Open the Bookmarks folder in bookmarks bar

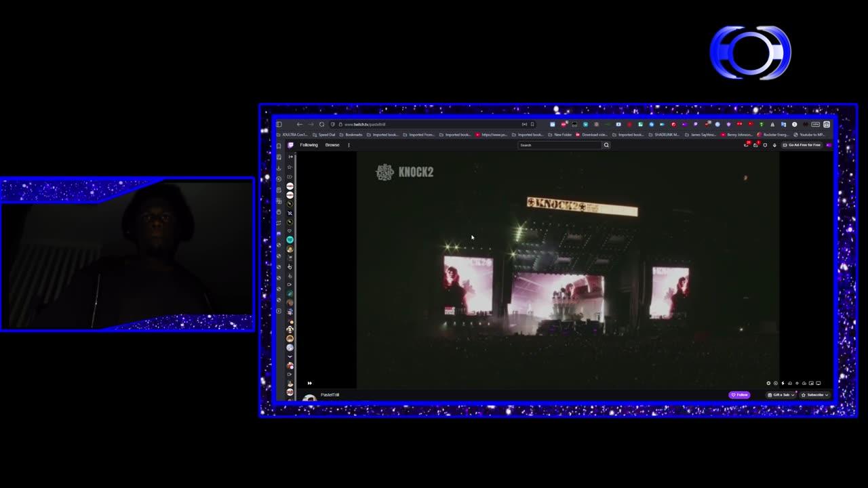pyautogui.click(x=351, y=135)
